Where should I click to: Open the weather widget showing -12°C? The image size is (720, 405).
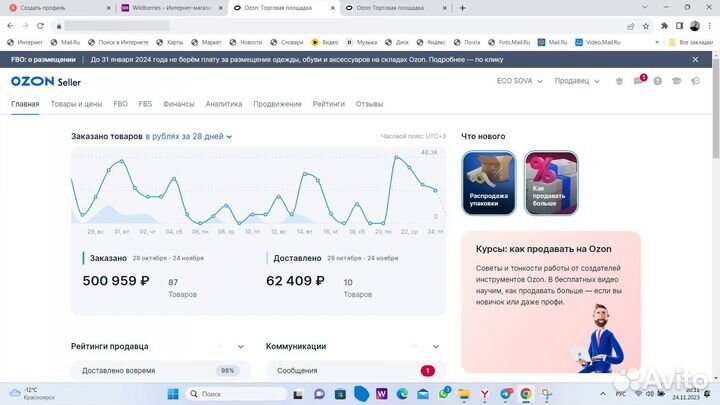(x=31, y=394)
